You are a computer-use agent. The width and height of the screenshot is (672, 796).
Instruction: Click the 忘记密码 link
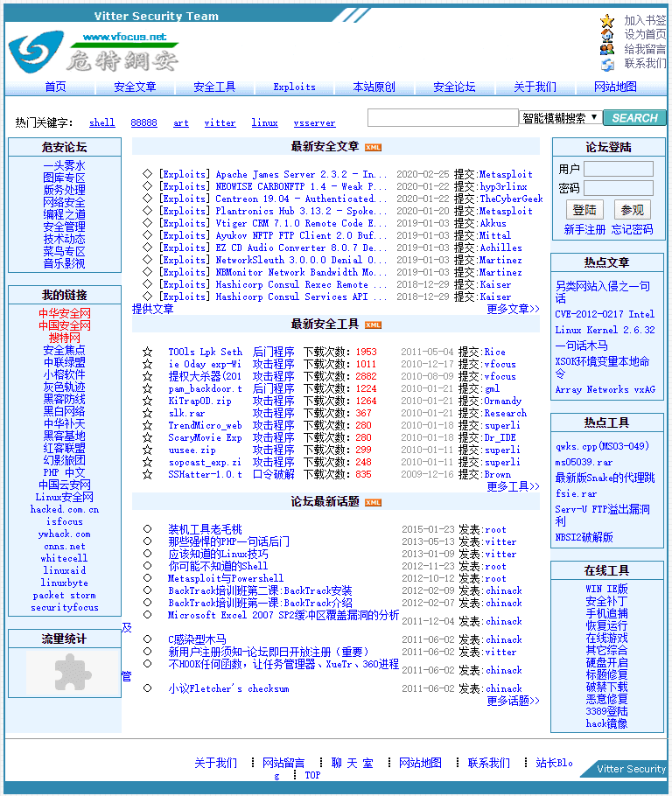(x=632, y=229)
